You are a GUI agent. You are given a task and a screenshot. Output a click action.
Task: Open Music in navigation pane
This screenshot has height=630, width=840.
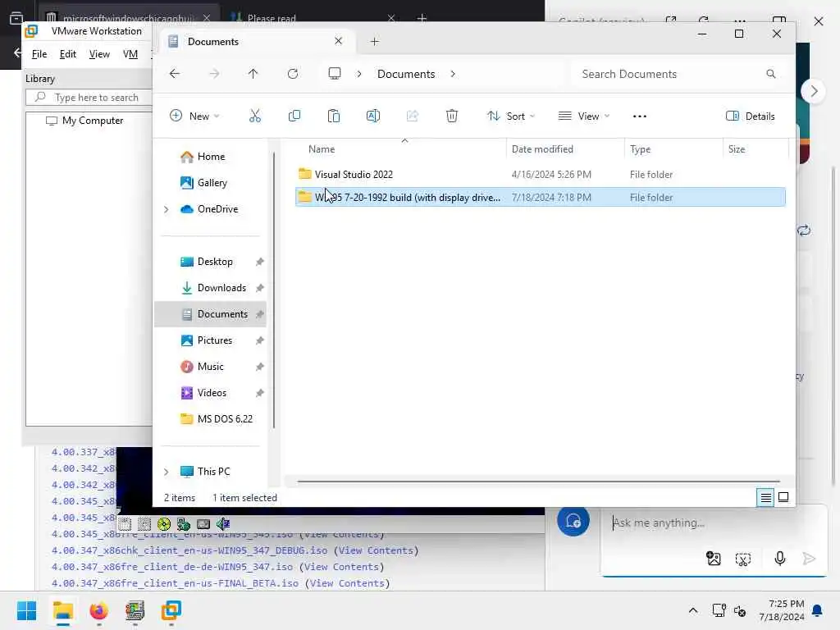211,367
